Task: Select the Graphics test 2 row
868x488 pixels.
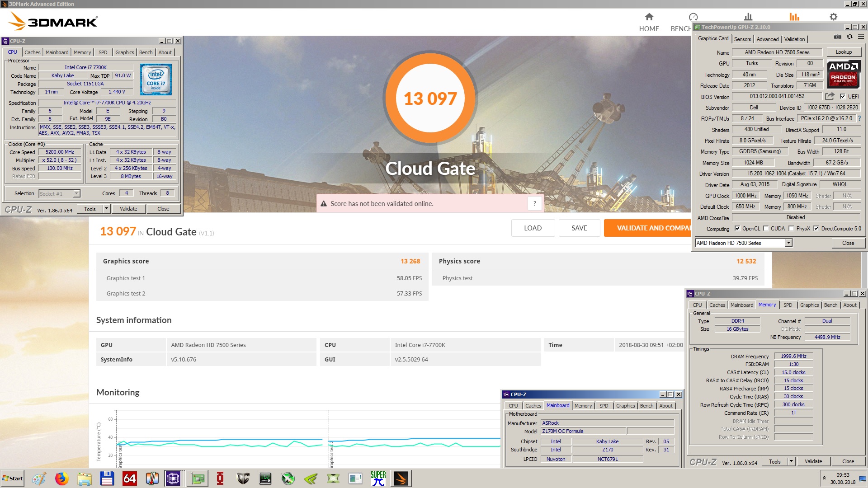Action: click(262, 293)
